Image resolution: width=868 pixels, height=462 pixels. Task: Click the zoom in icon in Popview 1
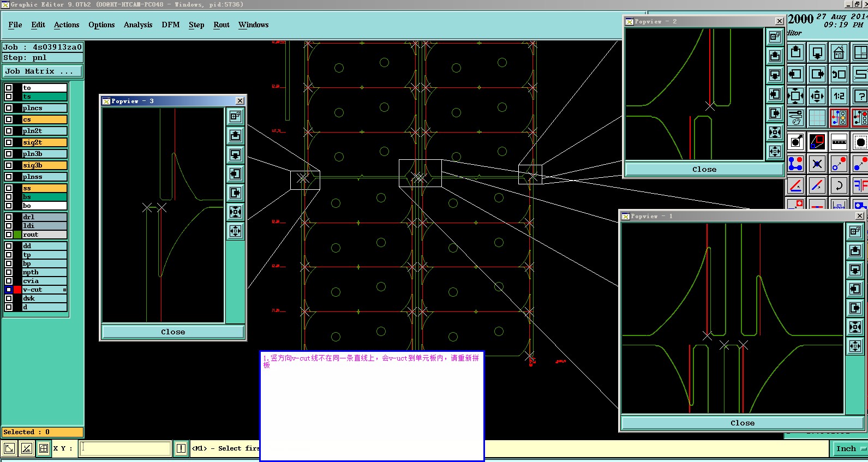855,327
